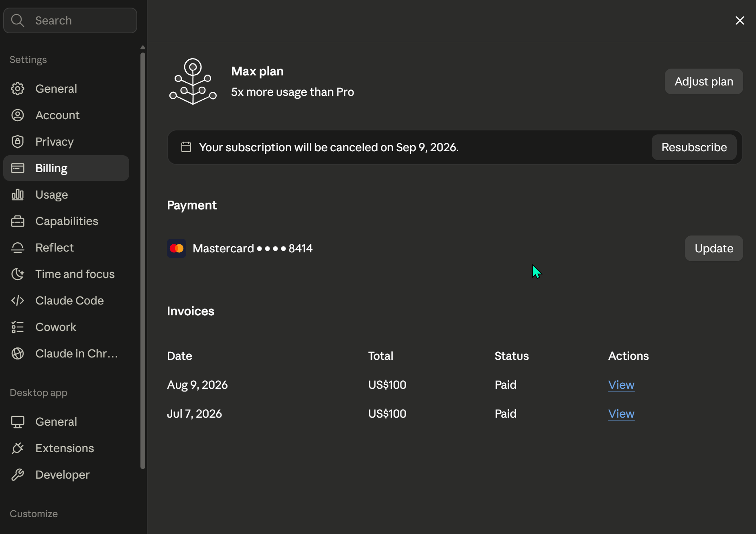This screenshot has width=756, height=534.
Task: Open Capabilities settings
Action: click(66, 221)
